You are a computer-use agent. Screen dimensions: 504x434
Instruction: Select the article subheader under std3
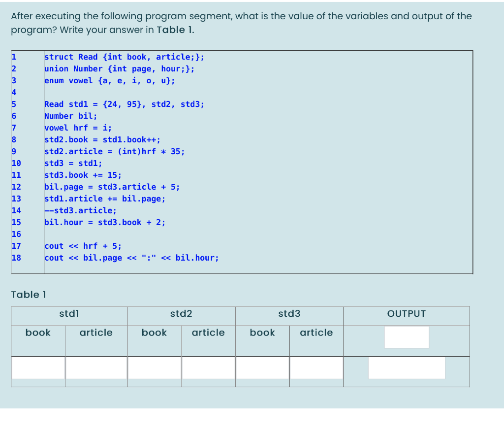(x=316, y=333)
